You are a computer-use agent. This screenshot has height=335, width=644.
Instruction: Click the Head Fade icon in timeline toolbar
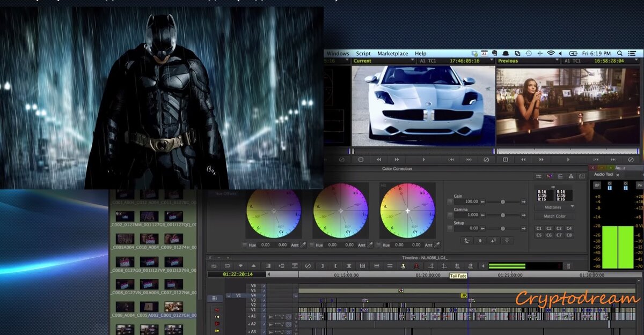430,266
